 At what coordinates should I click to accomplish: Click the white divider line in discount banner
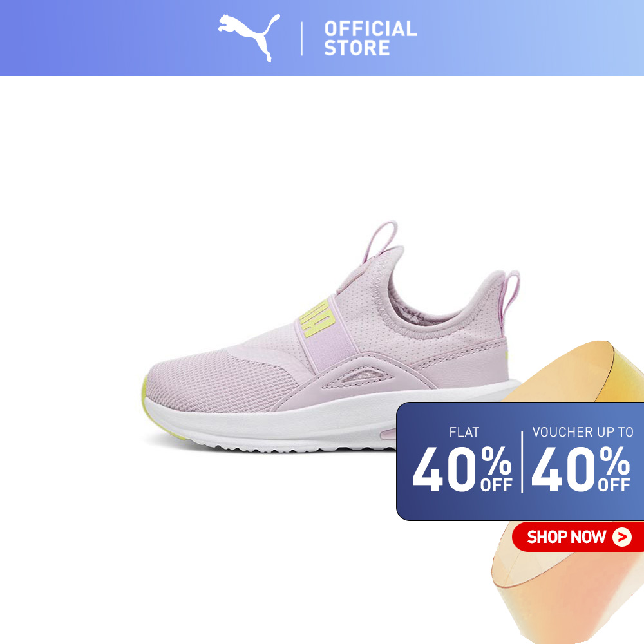[x=522, y=462]
